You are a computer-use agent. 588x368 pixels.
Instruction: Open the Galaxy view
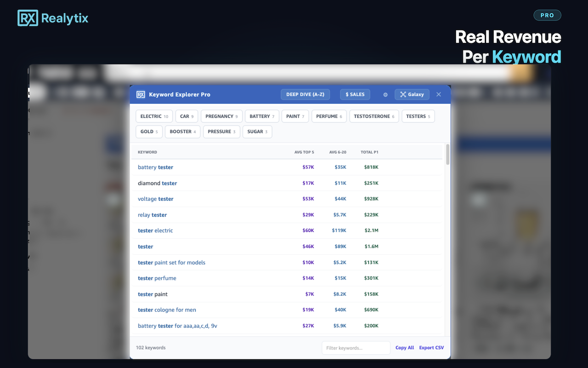[x=412, y=94]
